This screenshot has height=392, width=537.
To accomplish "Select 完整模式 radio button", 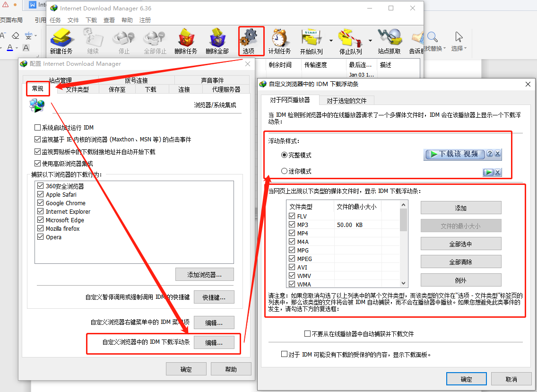I will click(284, 155).
